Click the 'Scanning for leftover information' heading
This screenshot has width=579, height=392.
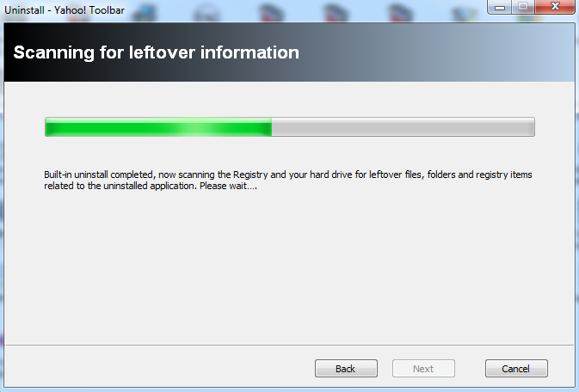click(x=157, y=52)
